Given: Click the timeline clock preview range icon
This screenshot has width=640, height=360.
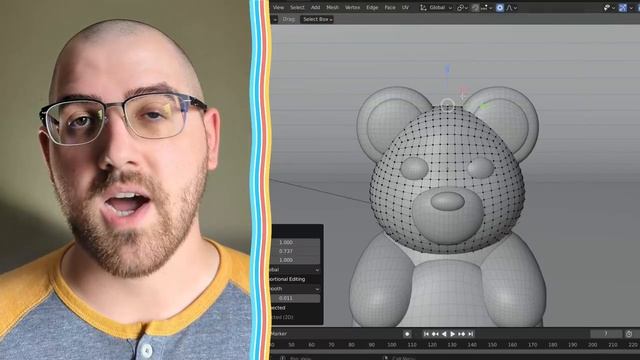Looking at the screenshot, I should pyautogui.click(x=629, y=334).
